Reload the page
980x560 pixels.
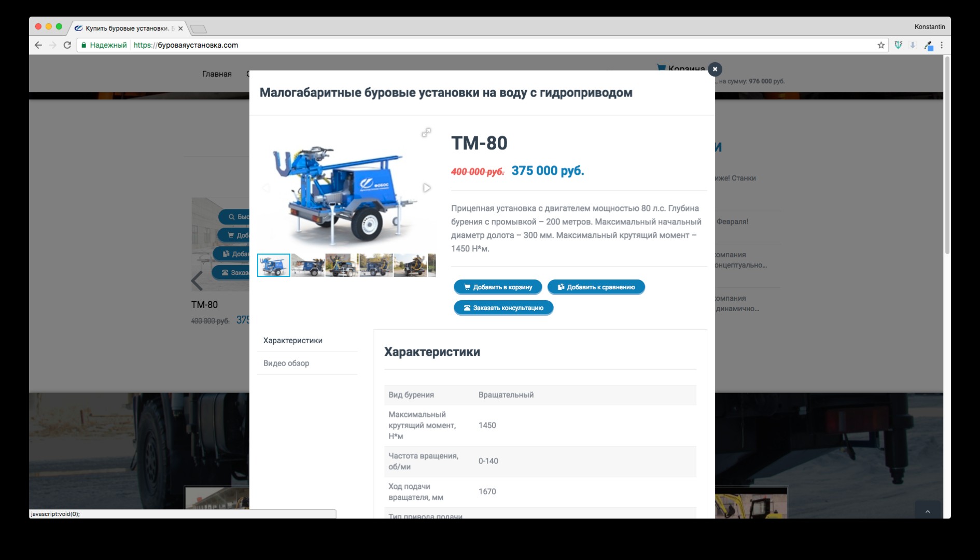click(67, 45)
